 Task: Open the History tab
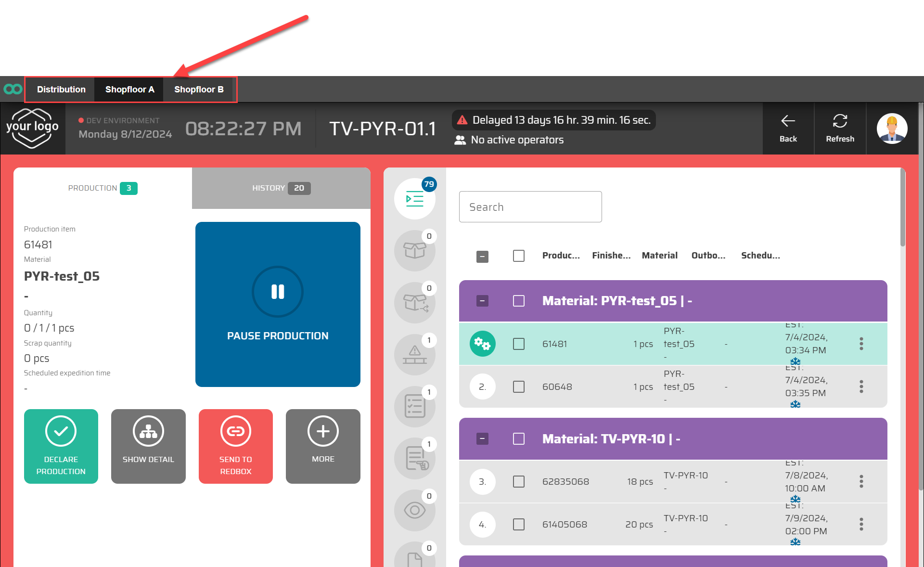tap(281, 188)
